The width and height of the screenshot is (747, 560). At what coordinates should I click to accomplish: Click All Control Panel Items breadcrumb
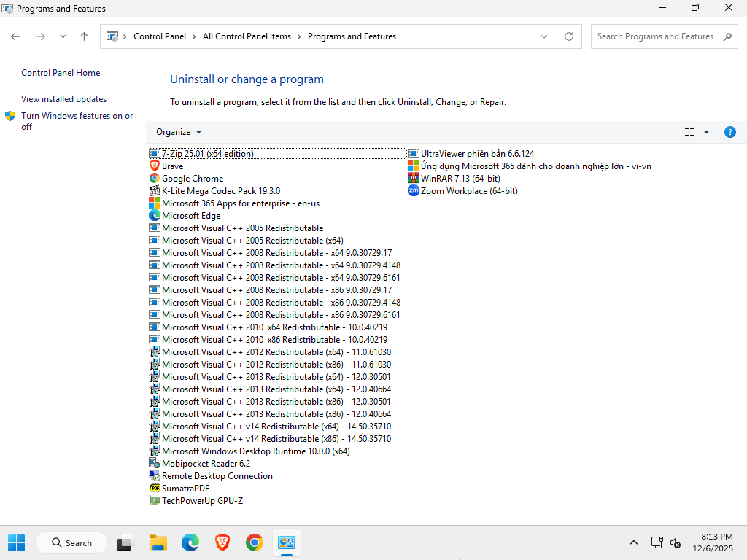[x=247, y=36]
